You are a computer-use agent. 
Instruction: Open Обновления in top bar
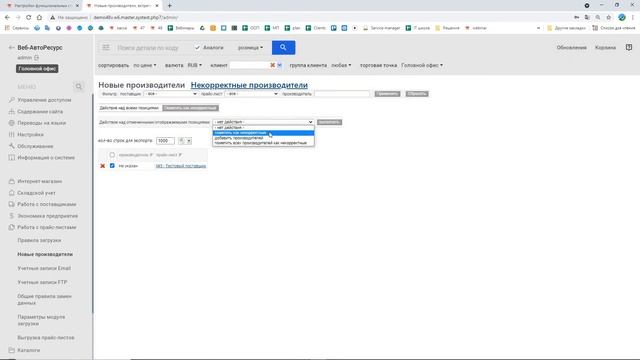point(571,47)
